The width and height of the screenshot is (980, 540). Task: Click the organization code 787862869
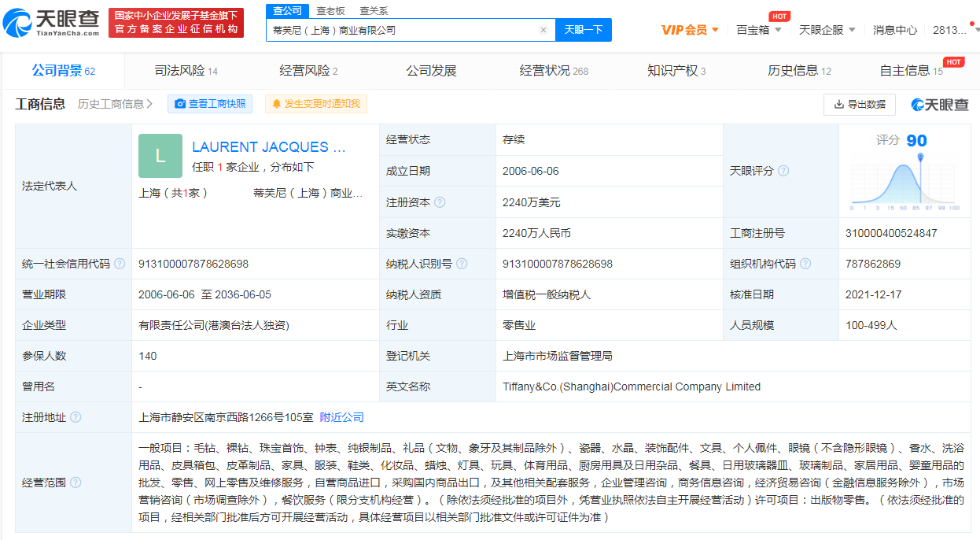[874, 264]
